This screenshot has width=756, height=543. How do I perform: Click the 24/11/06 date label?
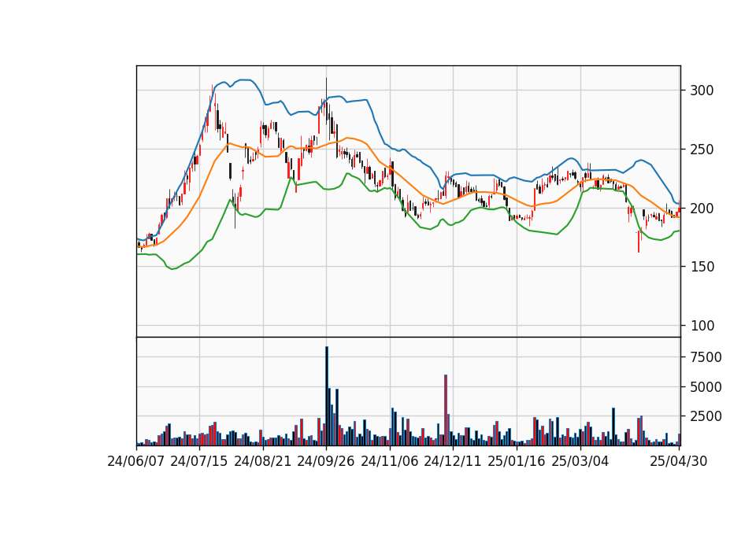(390, 461)
